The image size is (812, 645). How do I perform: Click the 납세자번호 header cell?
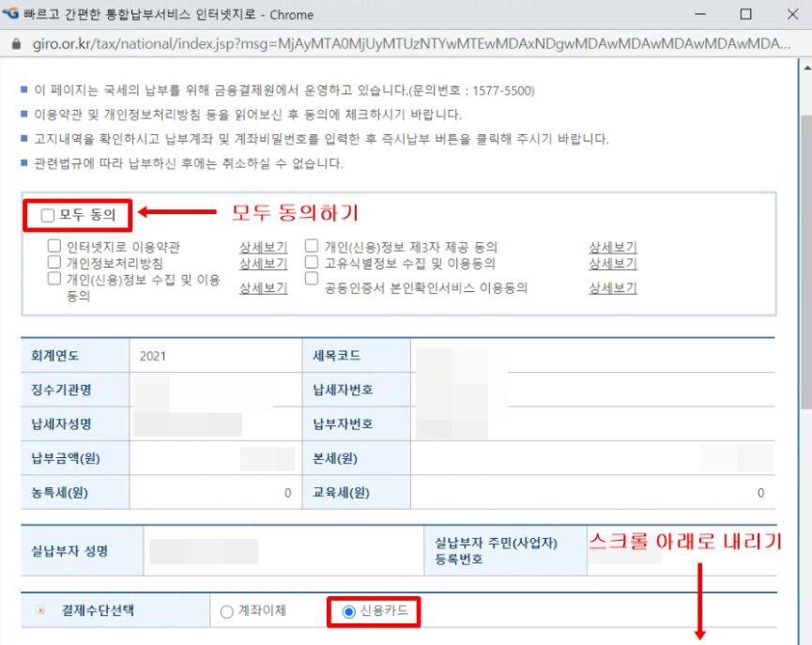(357, 390)
